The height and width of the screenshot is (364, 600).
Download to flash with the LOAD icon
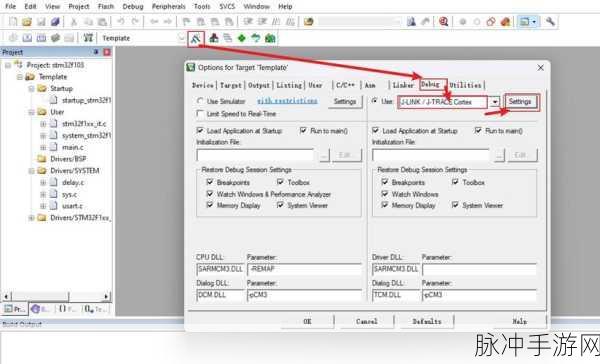[x=88, y=38]
